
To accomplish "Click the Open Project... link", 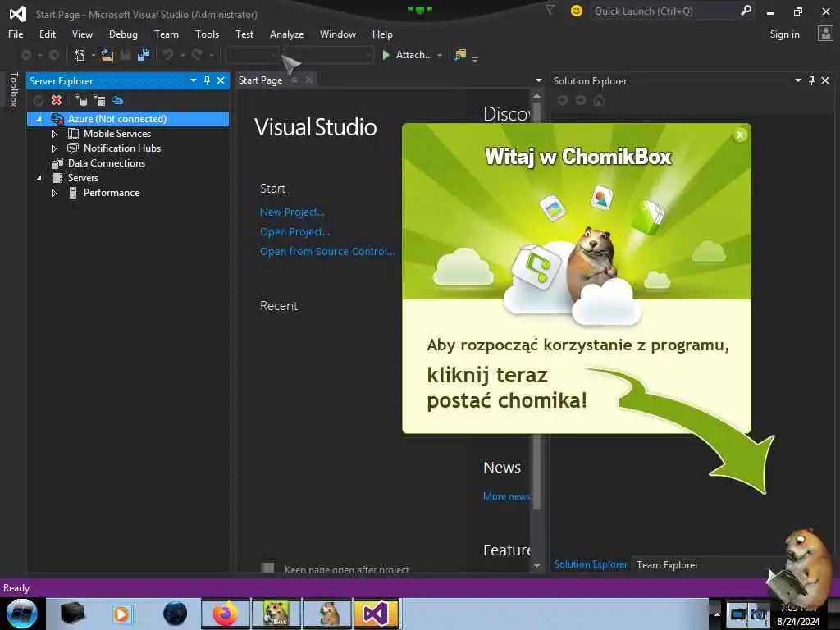I will [x=294, y=232].
